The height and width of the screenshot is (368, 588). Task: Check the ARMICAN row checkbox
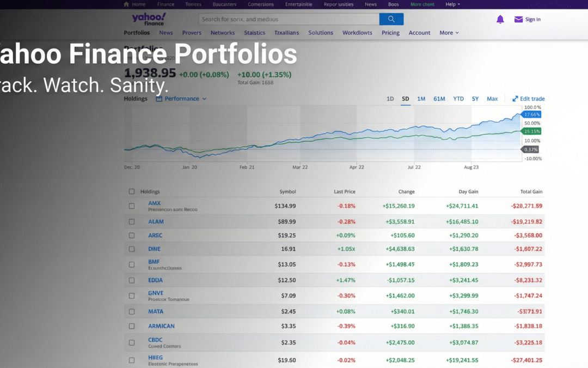coord(132,327)
